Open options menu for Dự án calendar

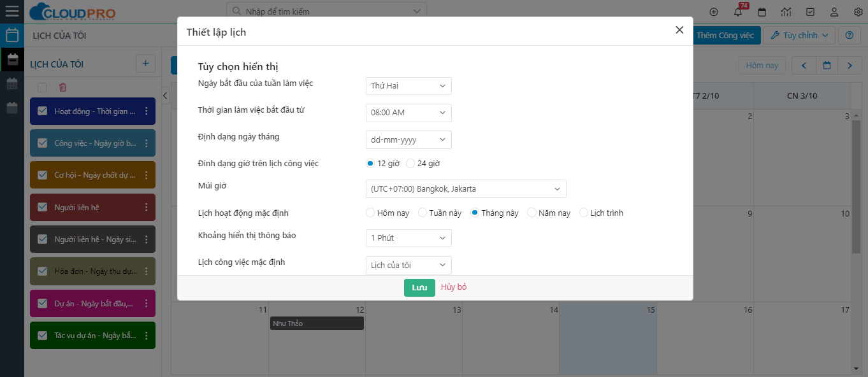[146, 304]
